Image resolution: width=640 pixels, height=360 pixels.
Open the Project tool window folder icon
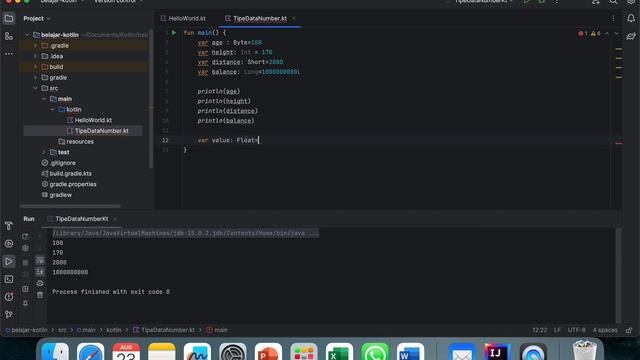[x=9, y=18]
